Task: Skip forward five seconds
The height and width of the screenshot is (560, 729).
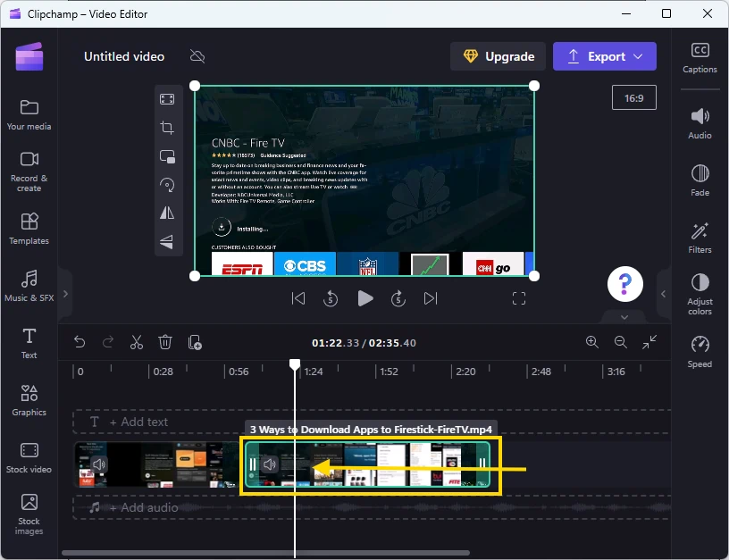Action: [x=398, y=298]
